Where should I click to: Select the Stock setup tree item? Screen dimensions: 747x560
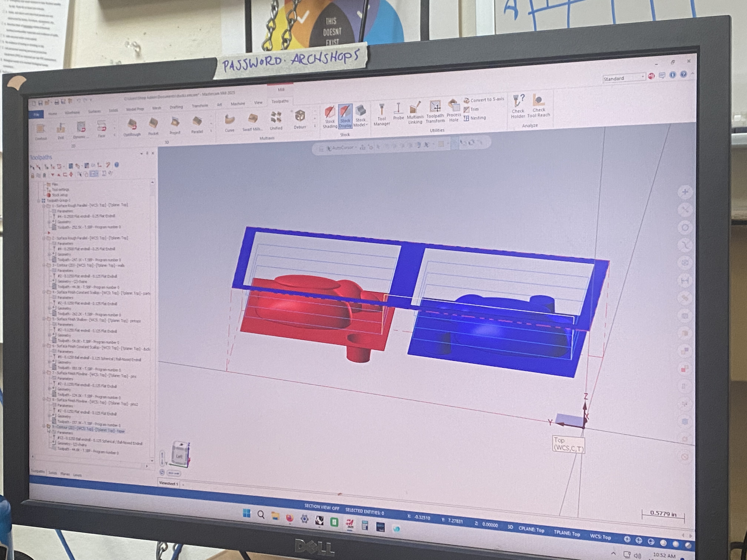point(57,195)
